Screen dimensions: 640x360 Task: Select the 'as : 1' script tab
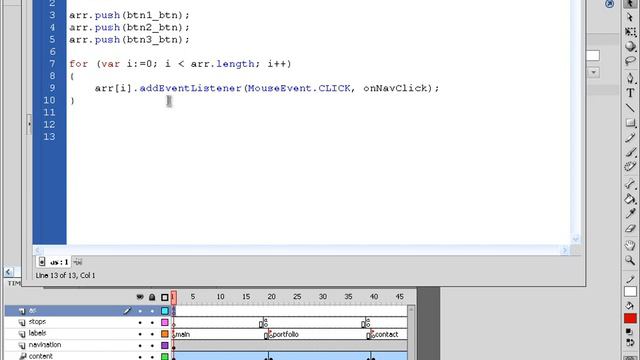(54, 262)
